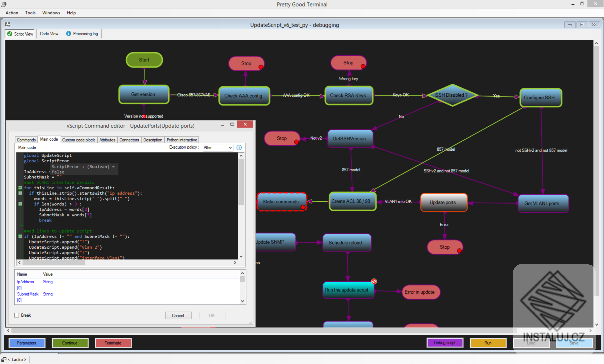This screenshot has width=604, height=364.
Task: Select the Check AAA config node
Action: pyautogui.click(x=244, y=96)
